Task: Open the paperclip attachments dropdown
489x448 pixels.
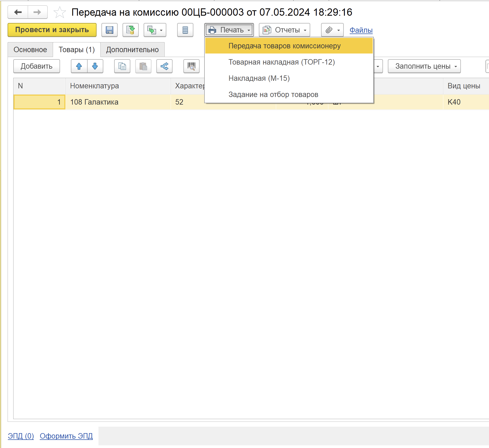Action: pyautogui.click(x=332, y=30)
